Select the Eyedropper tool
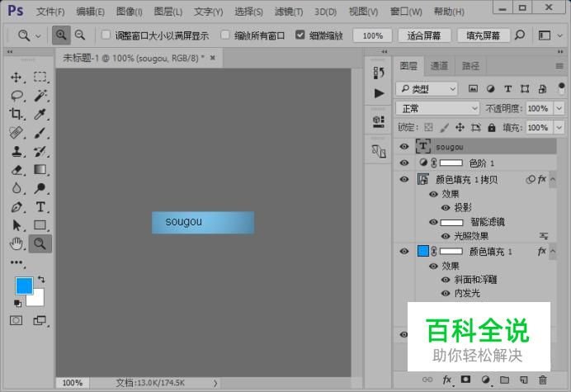The width and height of the screenshot is (571, 392). pyautogui.click(x=40, y=114)
